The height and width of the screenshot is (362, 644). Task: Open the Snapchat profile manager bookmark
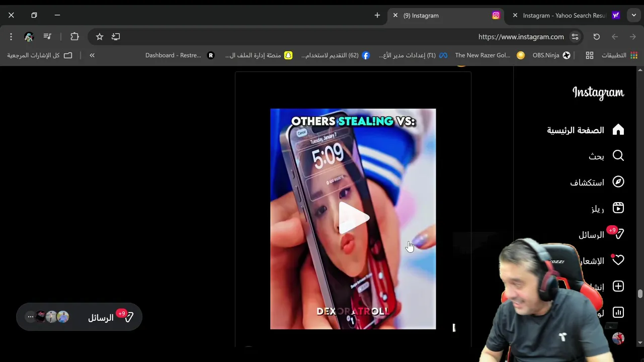pos(259,55)
